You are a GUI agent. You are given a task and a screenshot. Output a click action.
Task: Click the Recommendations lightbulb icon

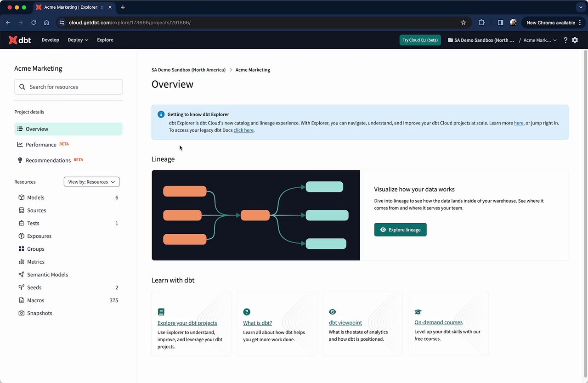(x=20, y=160)
